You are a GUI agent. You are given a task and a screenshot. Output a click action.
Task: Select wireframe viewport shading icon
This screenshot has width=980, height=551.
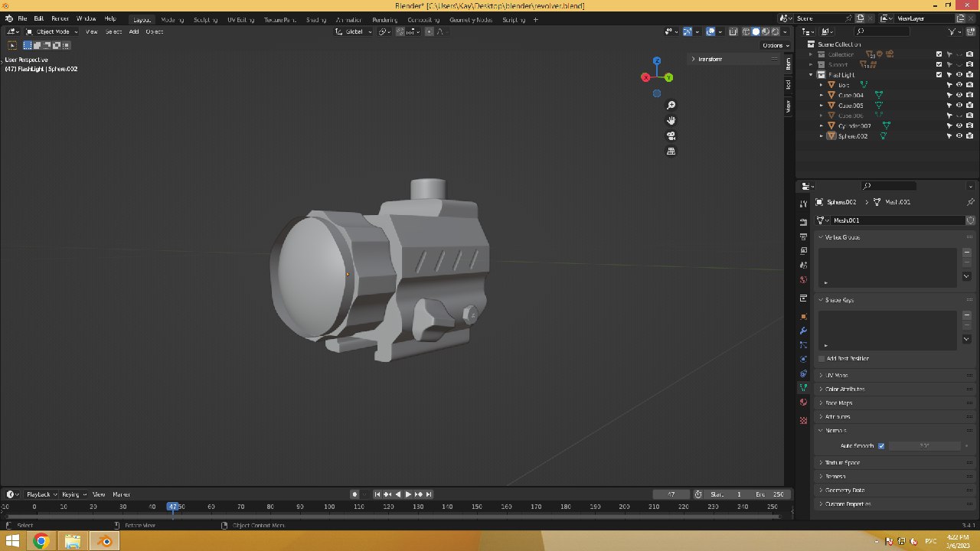point(746,31)
